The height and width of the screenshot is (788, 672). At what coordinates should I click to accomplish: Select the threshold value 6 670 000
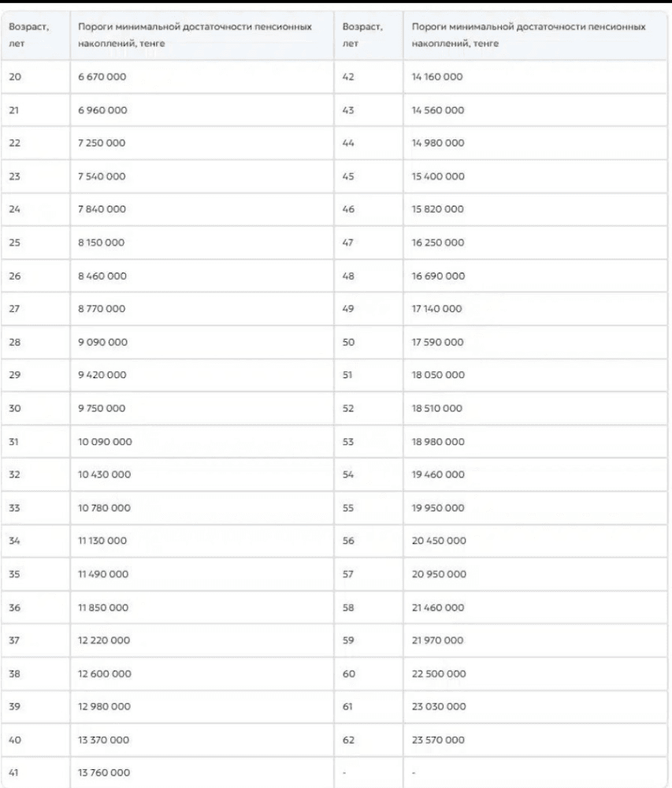[x=102, y=77]
